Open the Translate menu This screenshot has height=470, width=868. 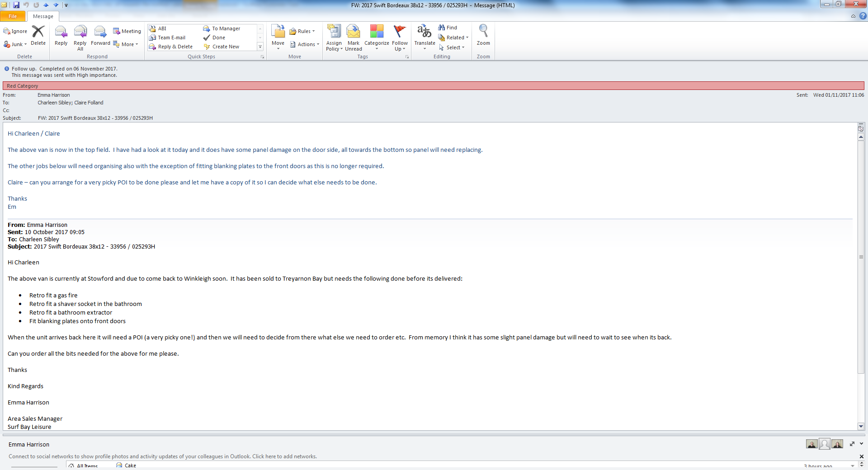pos(425,38)
